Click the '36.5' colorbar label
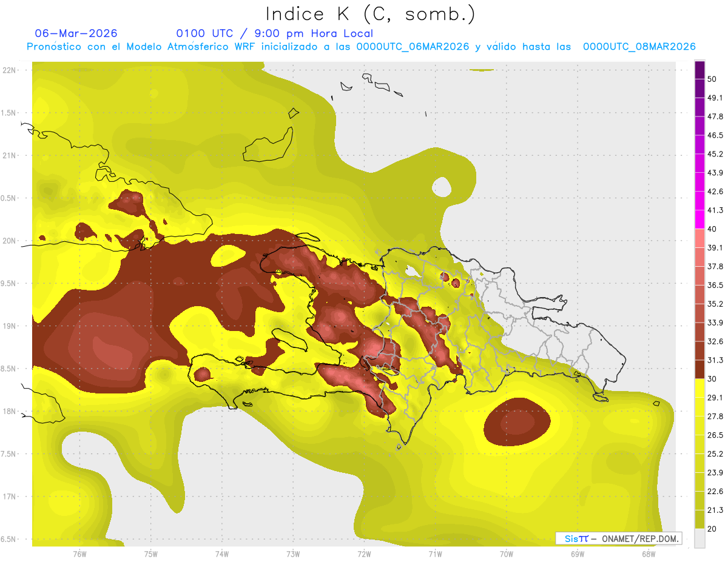Viewport: 728px width, 562px height. (x=715, y=286)
